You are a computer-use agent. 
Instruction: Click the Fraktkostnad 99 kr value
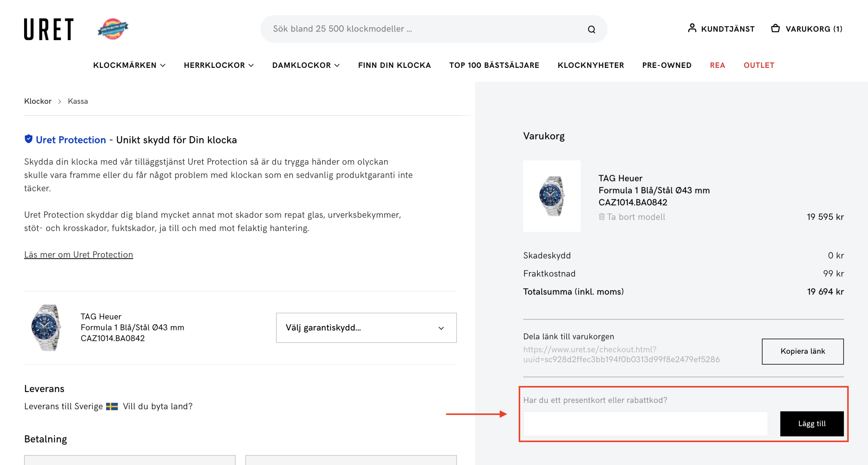(x=833, y=273)
